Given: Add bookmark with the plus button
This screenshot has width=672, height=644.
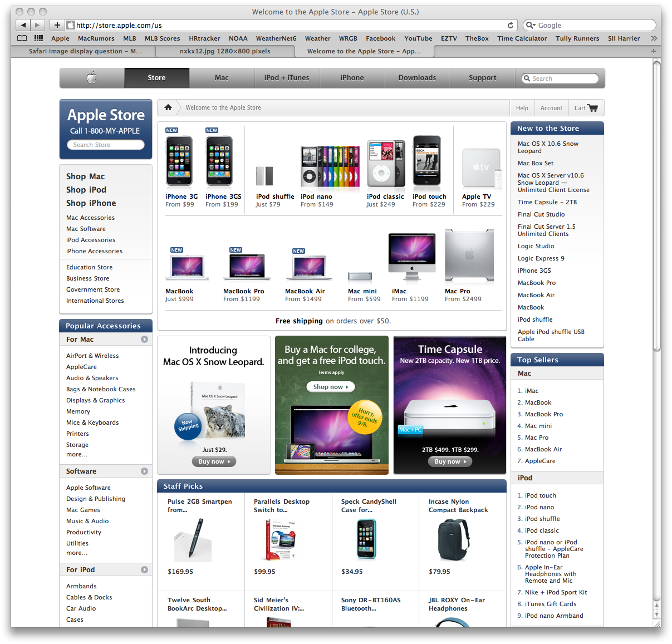Looking at the screenshot, I should point(57,25).
